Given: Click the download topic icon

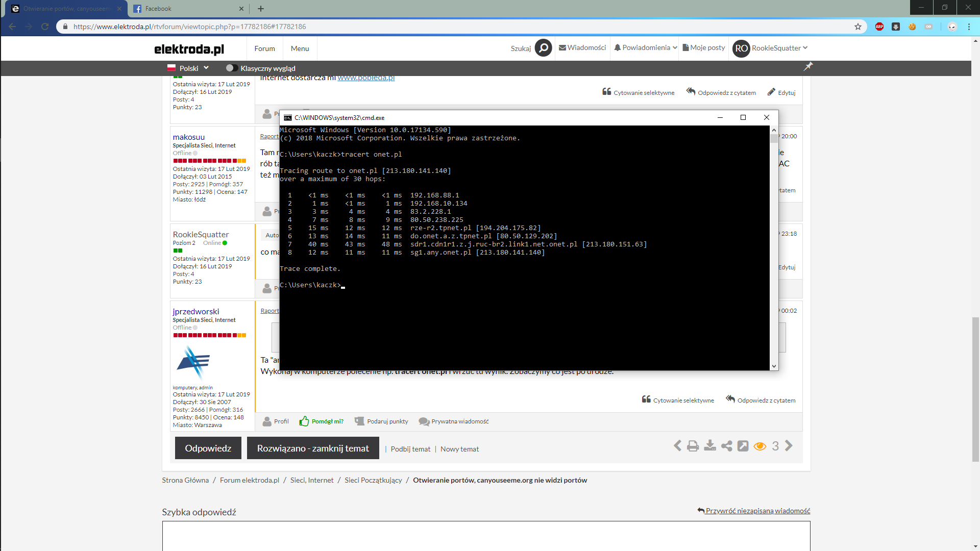Looking at the screenshot, I should point(710,446).
